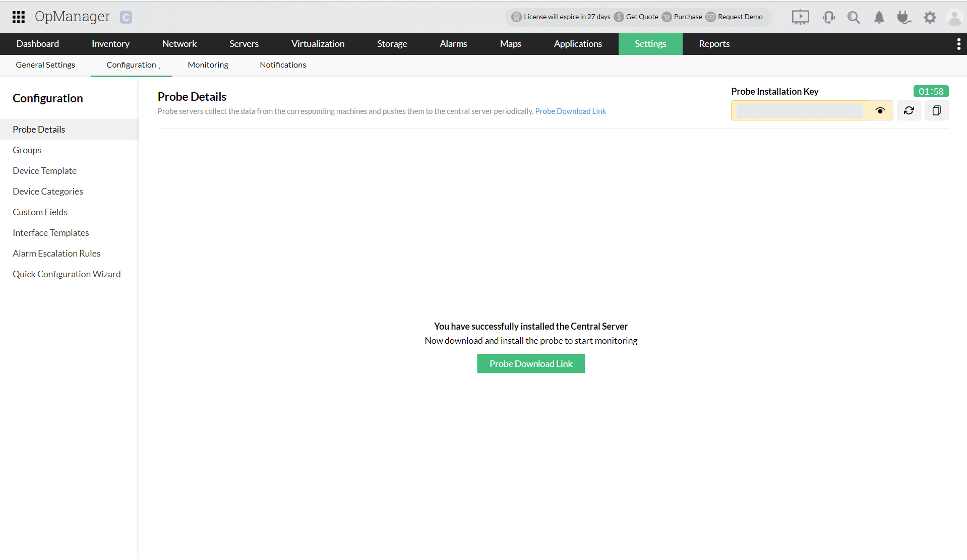Click the Probe Installation Key label
Screen dimensions: 967x560
(x=775, y=91)
